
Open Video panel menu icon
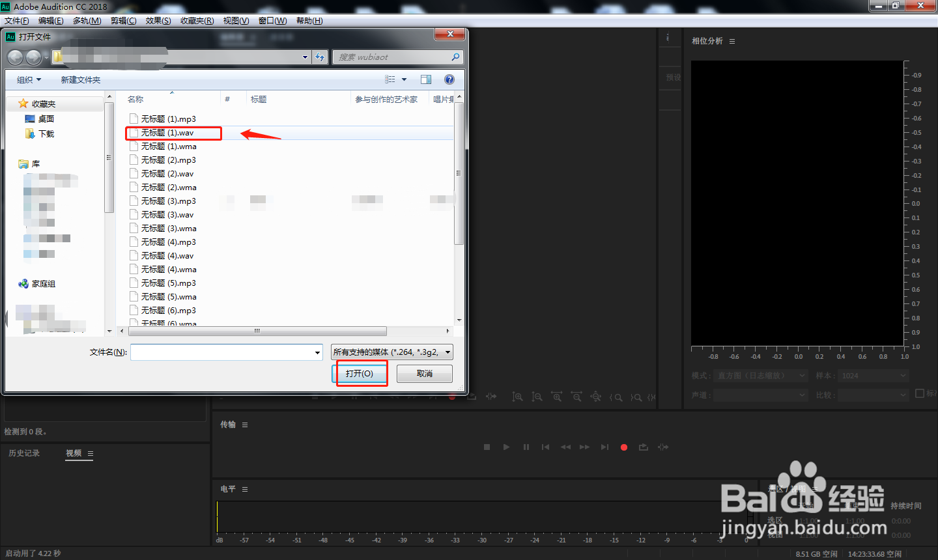[x=91, y=453]
